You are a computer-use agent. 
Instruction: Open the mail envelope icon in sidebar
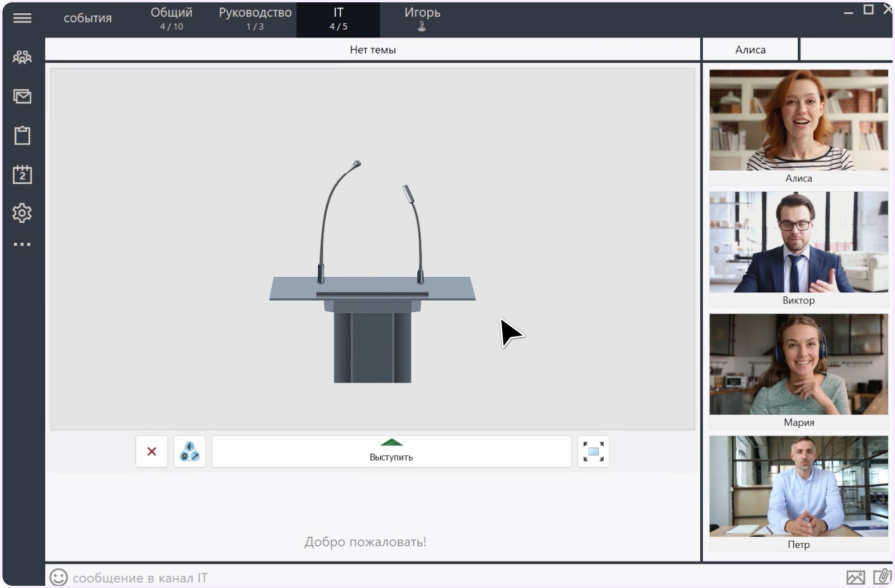[x=22, y=96]
